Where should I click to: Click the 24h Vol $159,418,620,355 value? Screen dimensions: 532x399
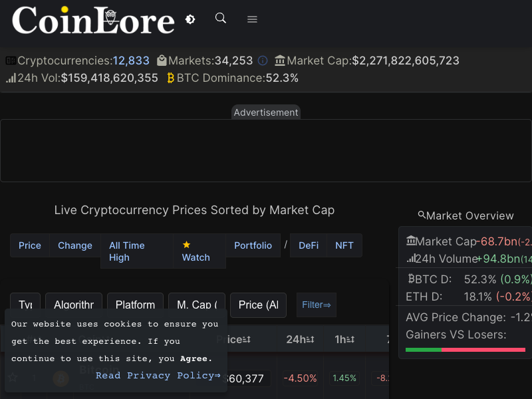pos(109,78)
